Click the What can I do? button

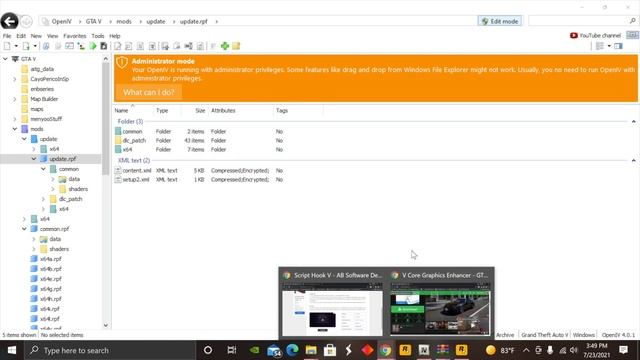point(149,92)
